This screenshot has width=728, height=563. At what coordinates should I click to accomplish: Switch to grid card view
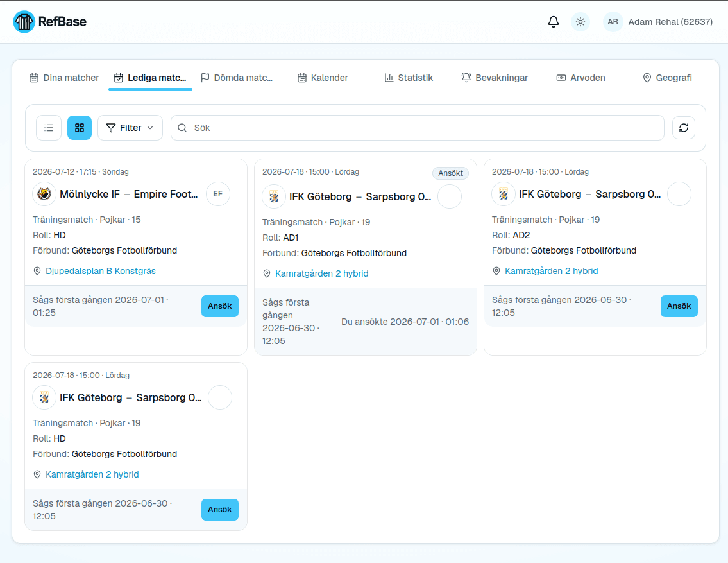point(80,128)
